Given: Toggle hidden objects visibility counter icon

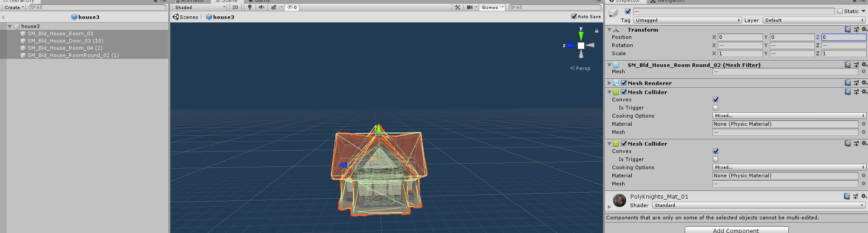Looking at the screenshot, I should [292, 7].
